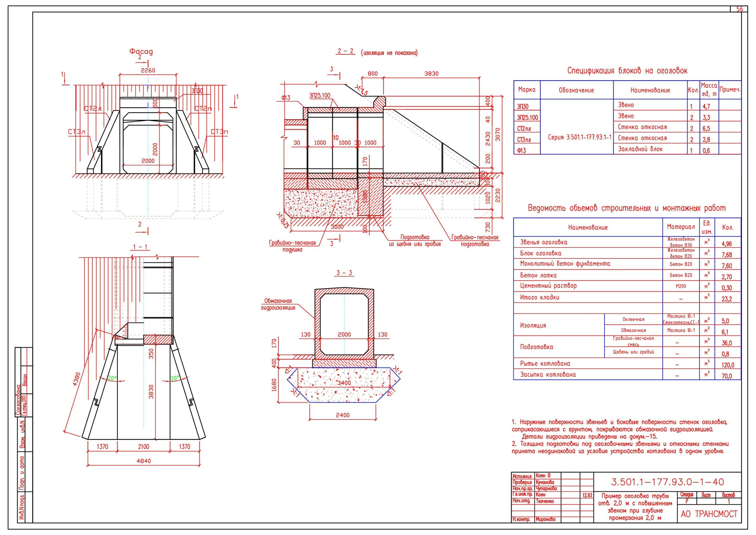Click the 'Гравийно–песчаная подушка' callout
The height and width of the screenshot is (535, 756).
[x=292, y=246]
